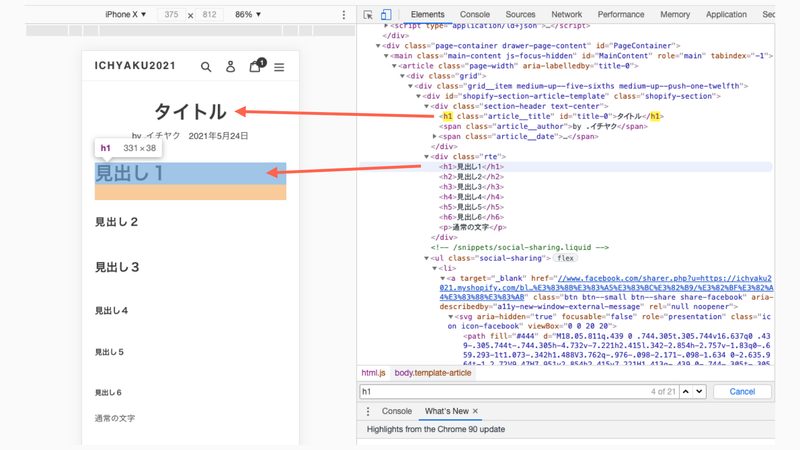Image resolution: width=800 pixels, height=450 pixels.
Task: Click the rotate dimensions icon between 375 and 812
Action: [x=190, y=15]
